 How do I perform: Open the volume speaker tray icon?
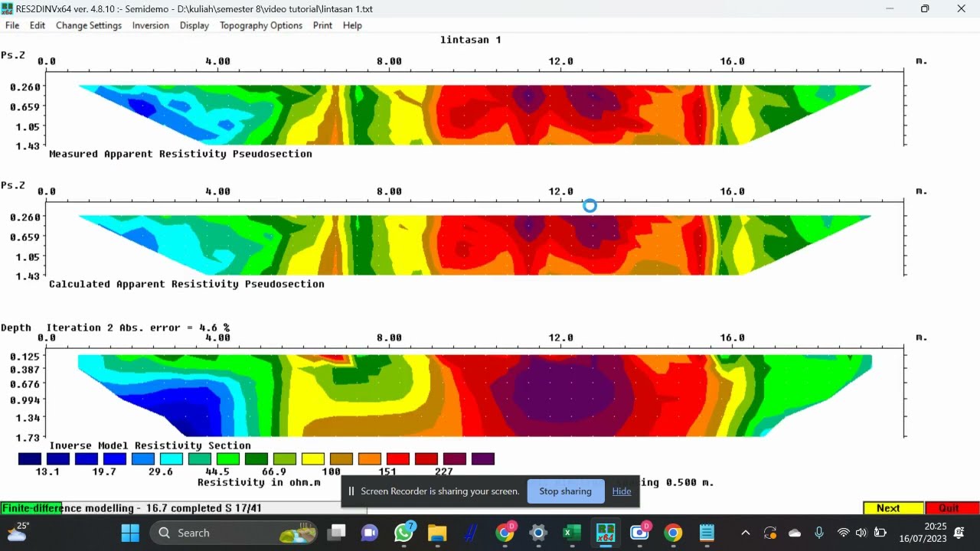(x=861, y=533)
